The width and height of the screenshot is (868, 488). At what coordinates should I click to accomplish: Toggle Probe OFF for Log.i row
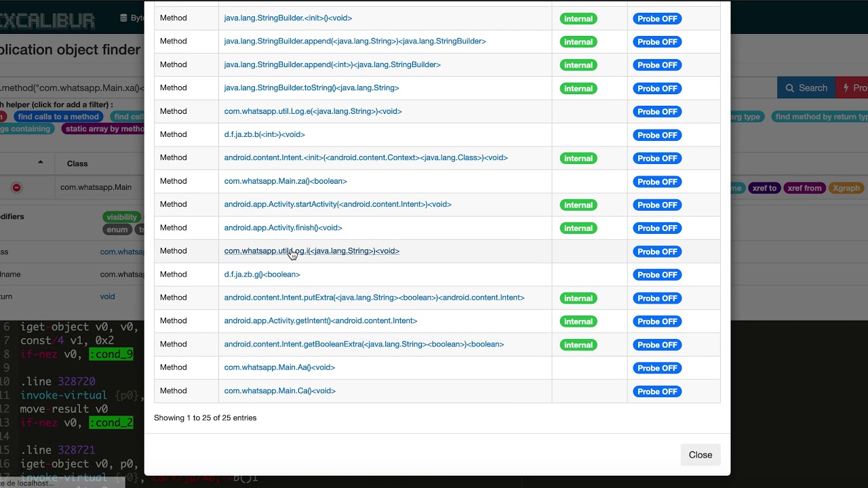pos(657,251)
